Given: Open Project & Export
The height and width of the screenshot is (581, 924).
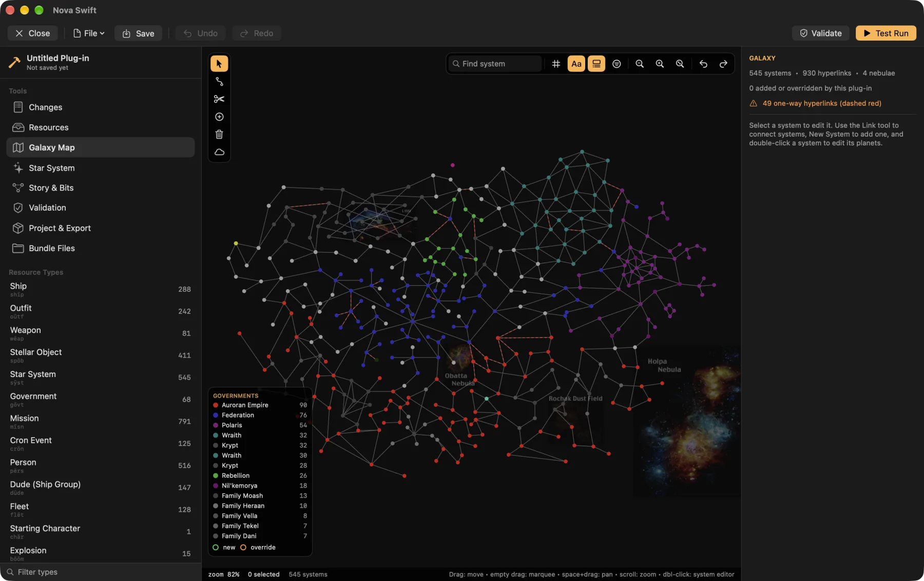Looking at the screenshot, I should [101, 228].
